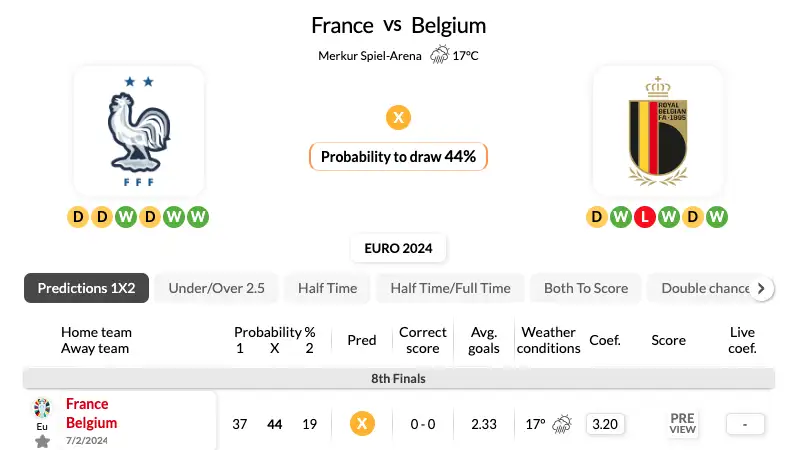Viewport: 800px width, 450px height.
Task: Open the PRE VIEW match link
Action: tap(682, 424)
